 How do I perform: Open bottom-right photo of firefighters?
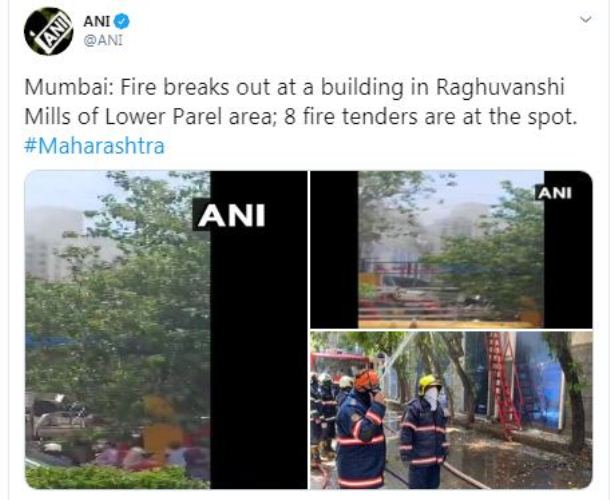451,410
